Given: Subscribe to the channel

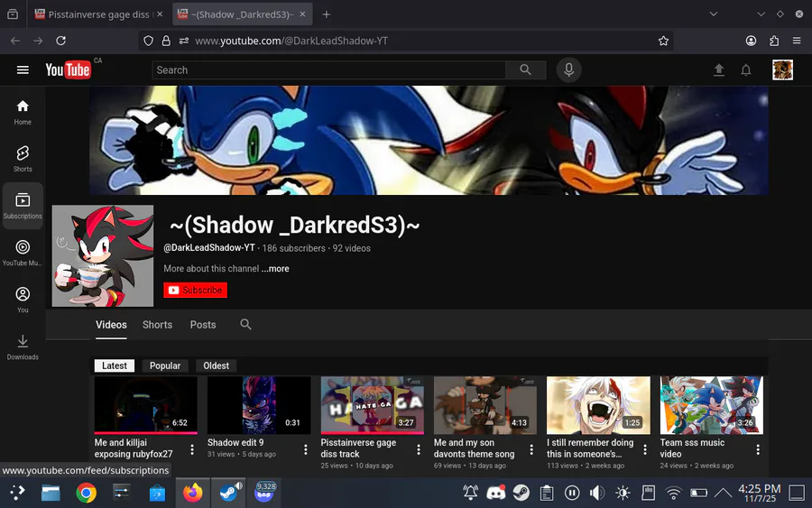Looking at the screenshot, I should (195, 290).
